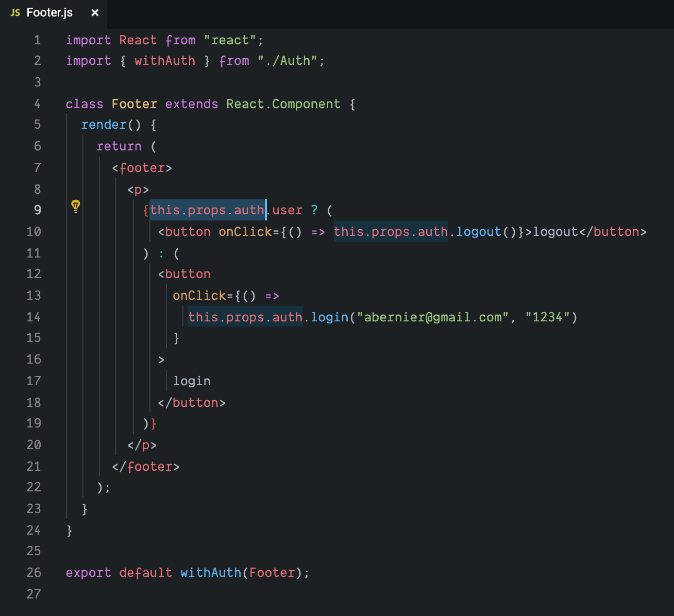The height and width of the screenshot is (616, 674).
Task: Click the withAuth import name on line 2
Action: pos(165,61)
